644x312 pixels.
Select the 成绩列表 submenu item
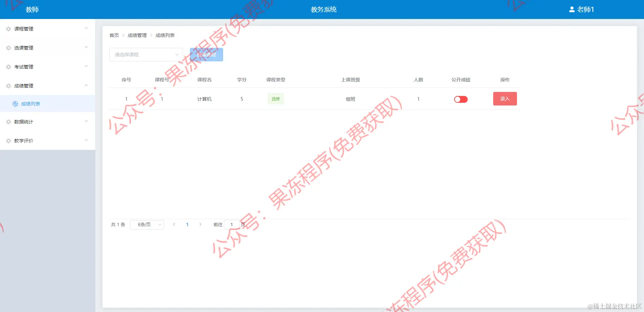pos(48,104)
